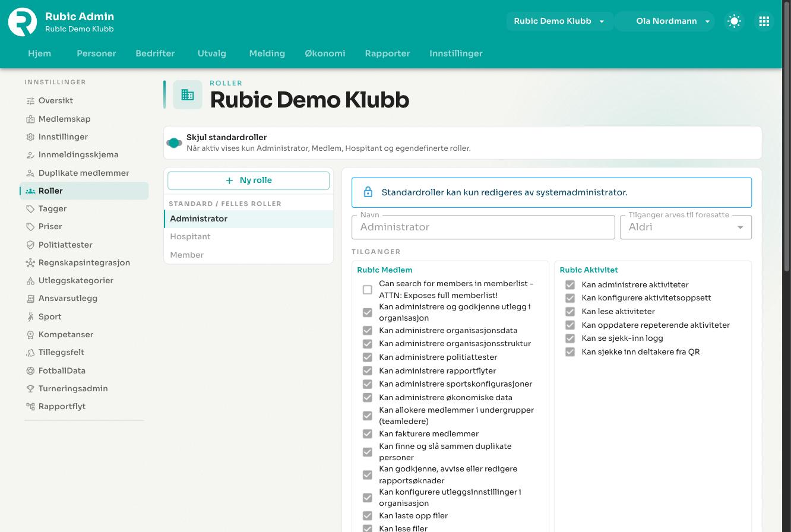Open the Økonomi menu

point(325,53)
